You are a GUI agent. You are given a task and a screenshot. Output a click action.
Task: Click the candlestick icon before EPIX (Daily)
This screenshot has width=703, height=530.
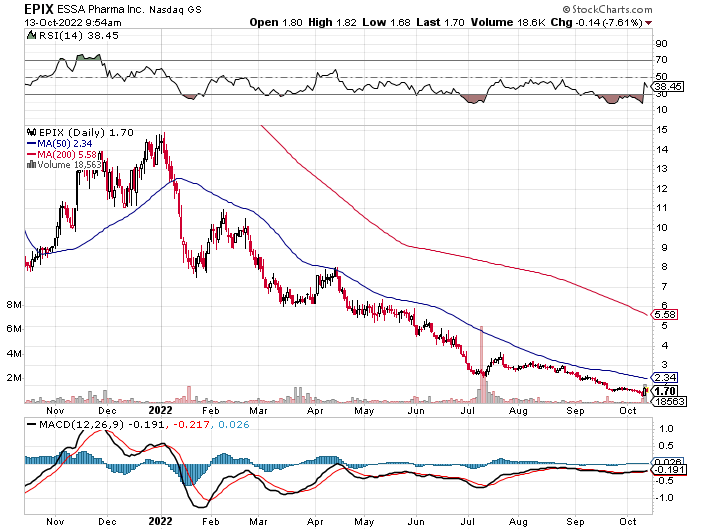click(x=31, y=132)
